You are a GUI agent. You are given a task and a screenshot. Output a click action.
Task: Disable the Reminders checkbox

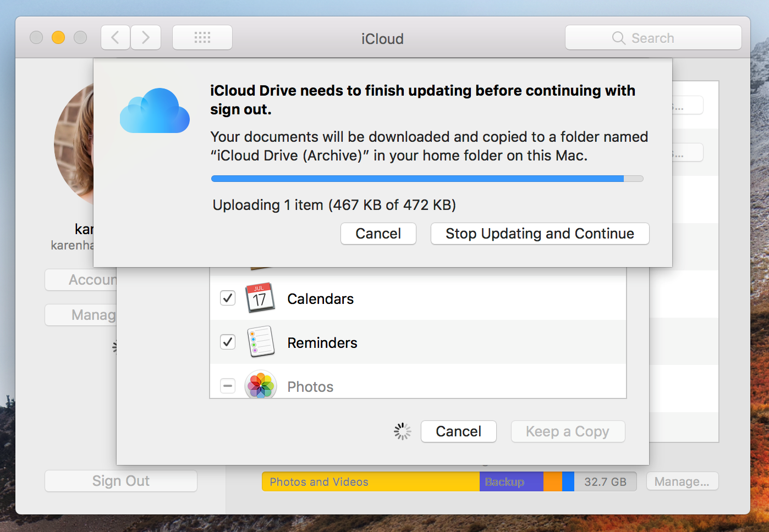click(x=227, y=341)
